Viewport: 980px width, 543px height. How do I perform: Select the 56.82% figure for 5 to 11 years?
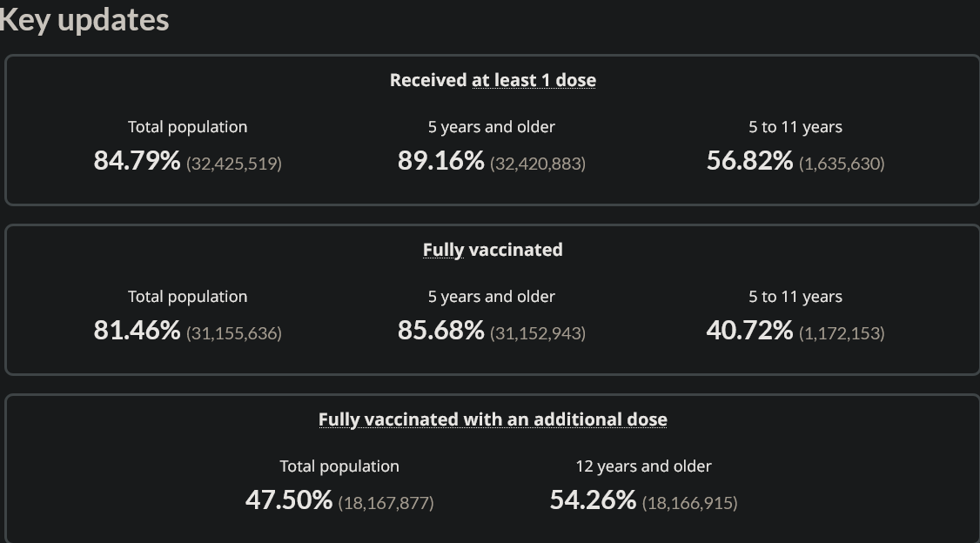(x=749, y=161)
